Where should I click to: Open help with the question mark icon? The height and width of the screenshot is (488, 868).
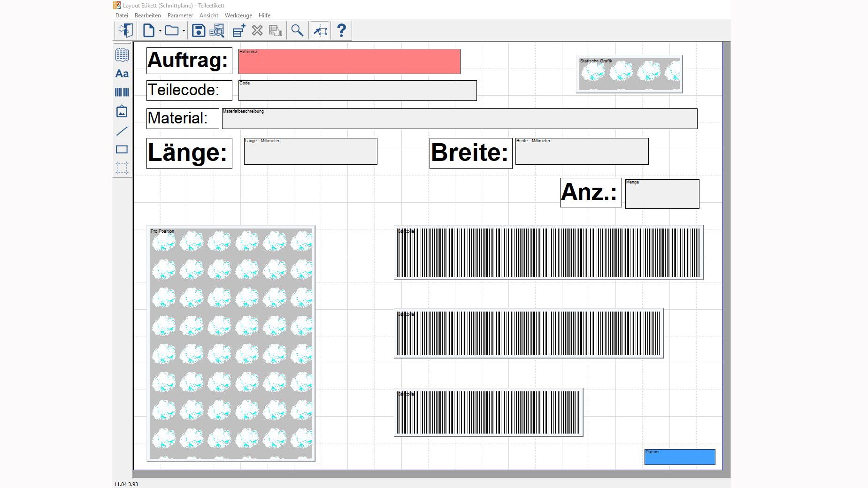[342, 30]
